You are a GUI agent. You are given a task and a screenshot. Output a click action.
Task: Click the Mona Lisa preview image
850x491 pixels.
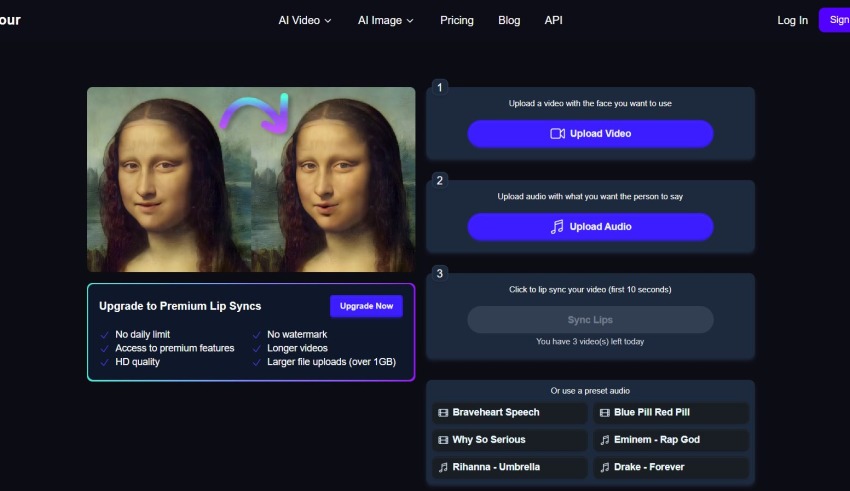pos(251,179)
